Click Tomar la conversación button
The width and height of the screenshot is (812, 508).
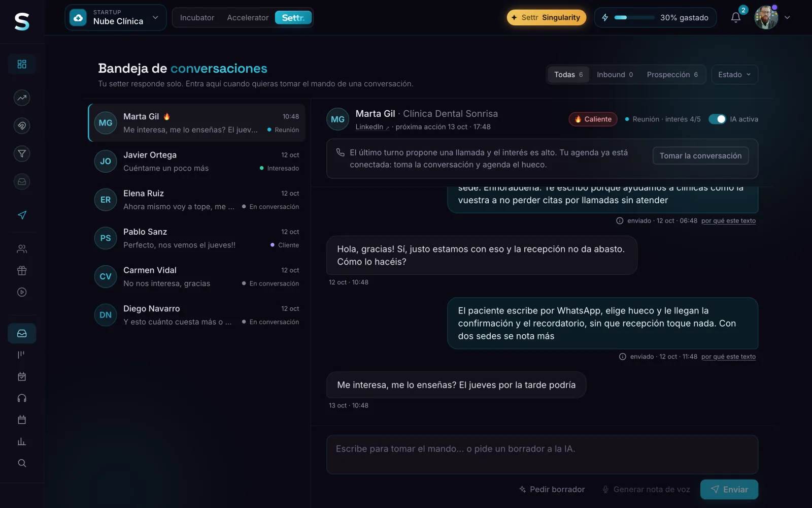pyautogui.click(x=700, y=156)
